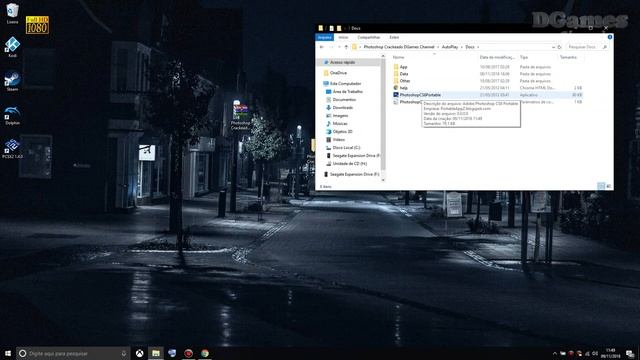Open Objetos 3D in navigation pane
Screen dimensions: 640x360
pos(342,131)
